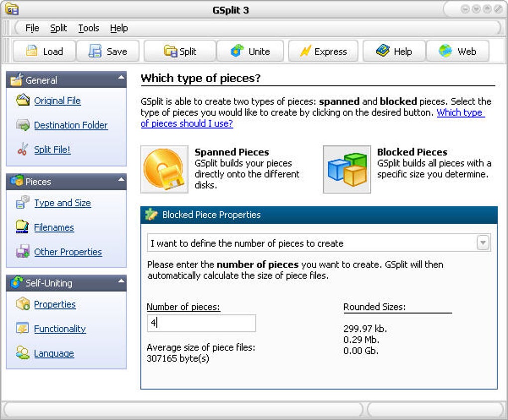
Task: Click the Express toolbar button
Action: pyautogui.click(x=323, y=51)
